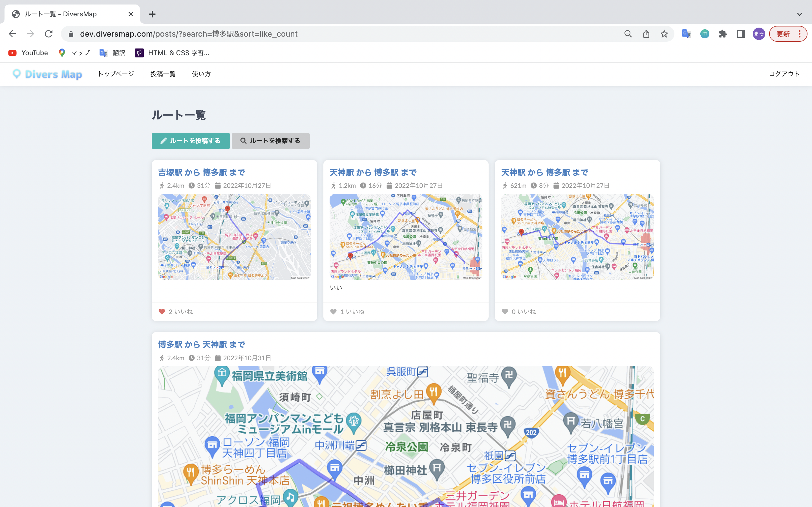Click the Divers Map logo icon

[17, 74]
